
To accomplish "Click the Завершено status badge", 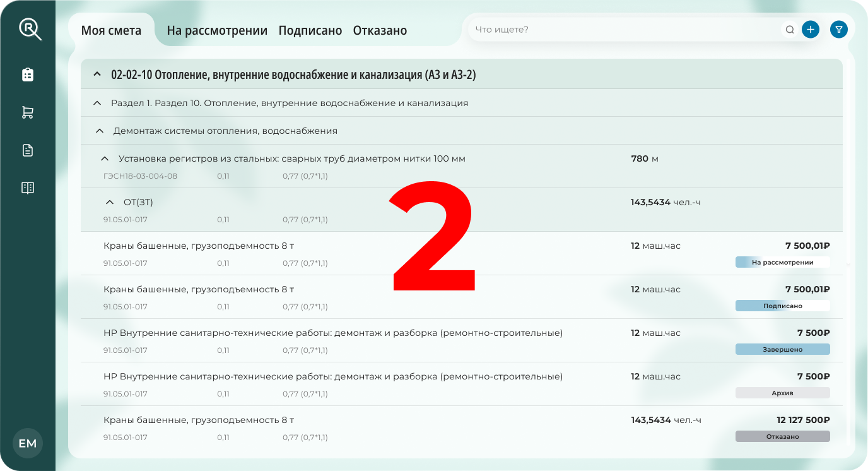I will coord(782,349).
